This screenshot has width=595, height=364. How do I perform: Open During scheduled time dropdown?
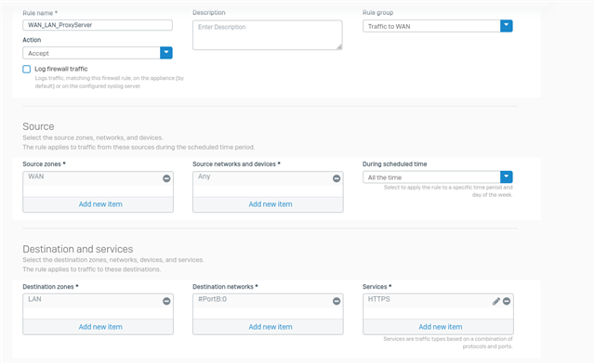tap(506, 176)
